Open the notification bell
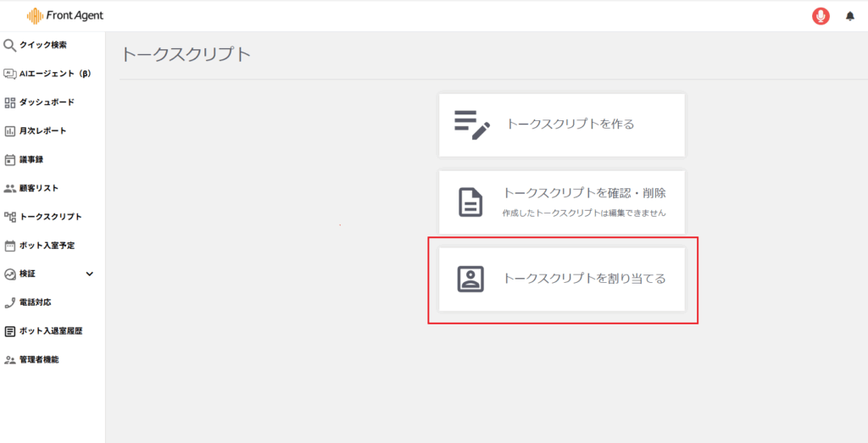868x443 pixels. pos(850,16)
